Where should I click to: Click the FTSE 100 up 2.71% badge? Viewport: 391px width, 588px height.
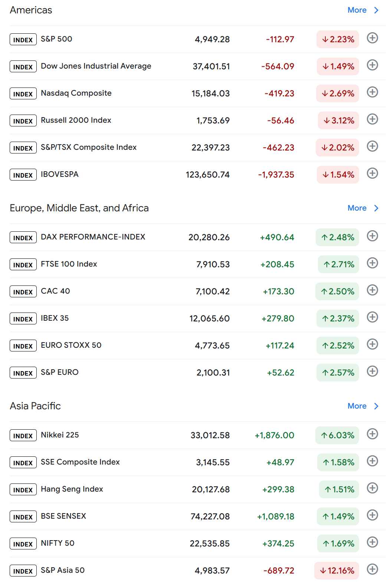pos(338,264)
